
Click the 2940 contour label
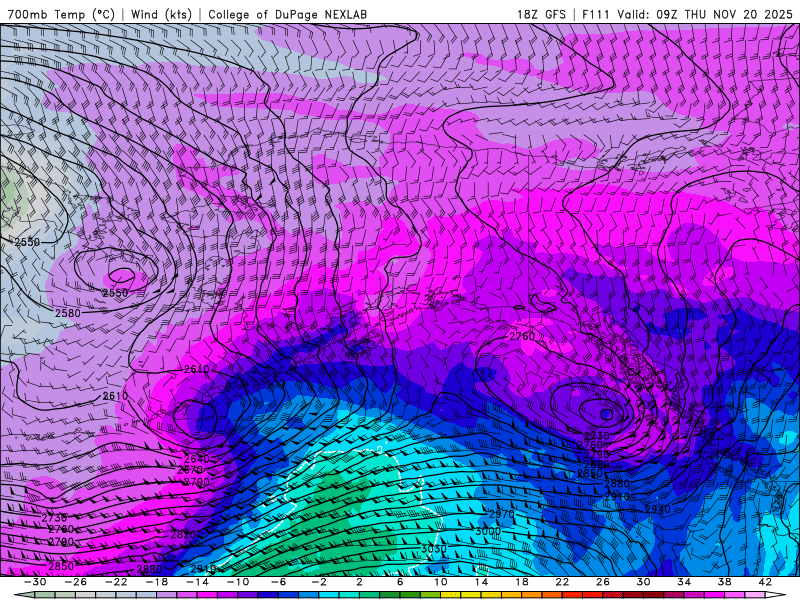658,509
